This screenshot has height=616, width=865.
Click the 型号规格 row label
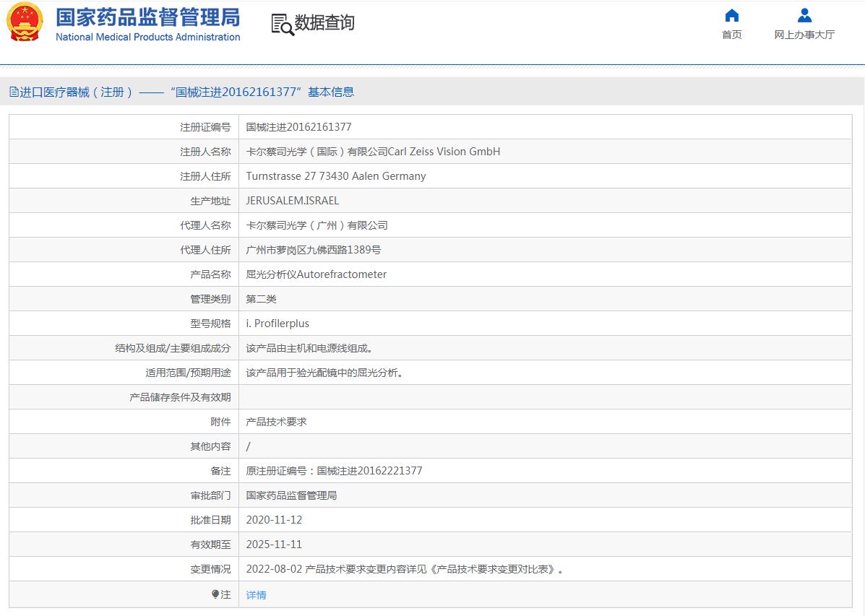[x=211, y=324]
